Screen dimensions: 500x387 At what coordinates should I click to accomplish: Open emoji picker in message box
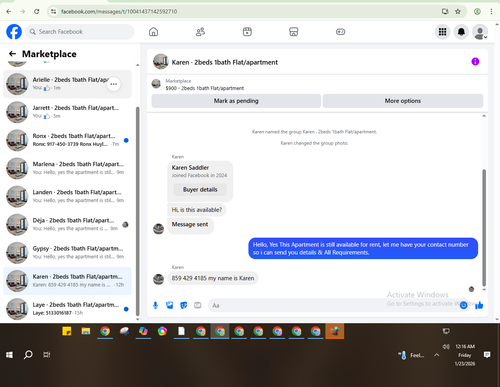coord(463,305)
